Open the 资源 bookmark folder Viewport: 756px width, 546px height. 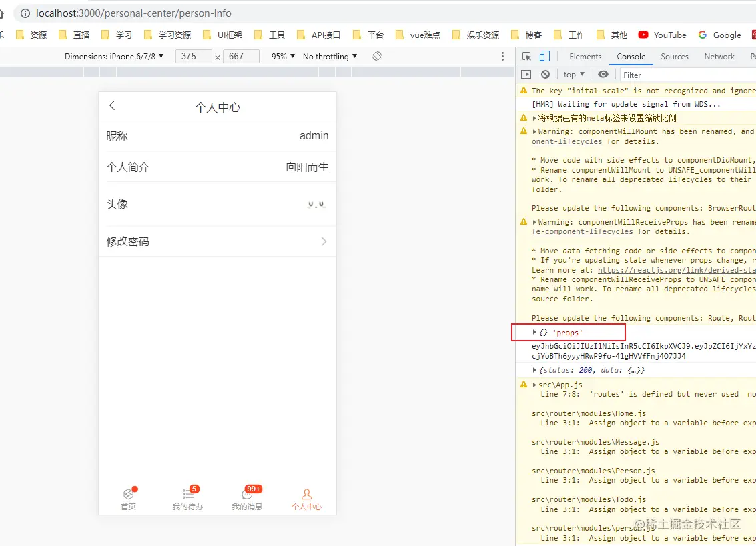coord(32,35)
